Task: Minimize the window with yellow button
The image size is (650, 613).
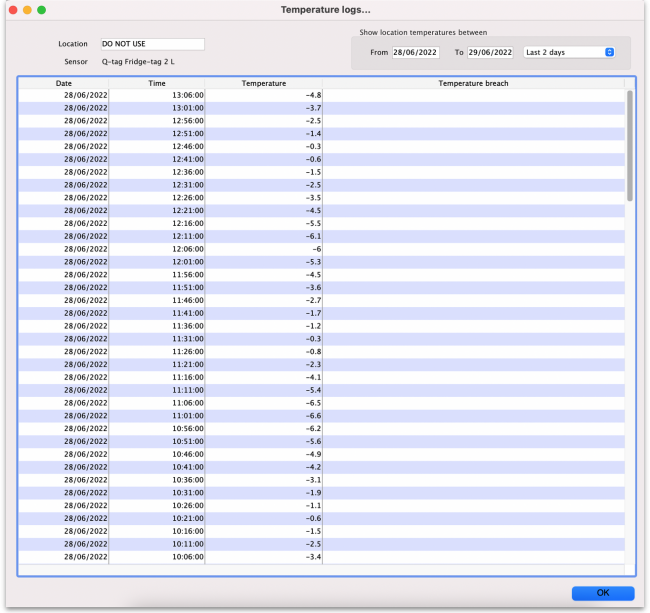Action: point(27,9)
